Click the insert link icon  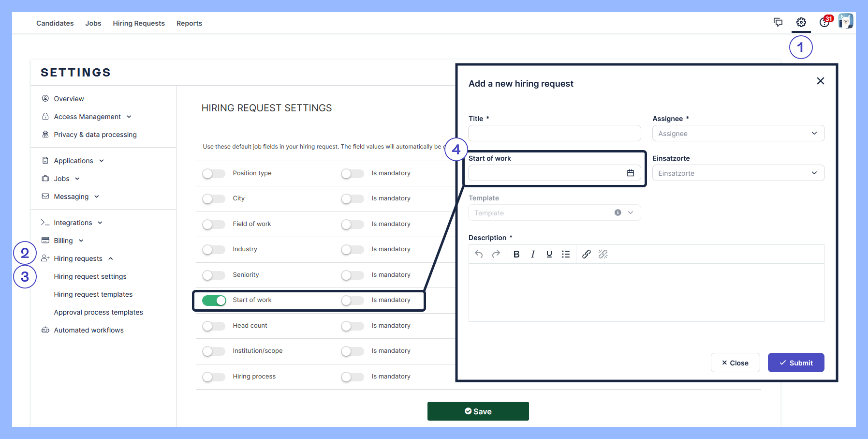pos(586,254)
